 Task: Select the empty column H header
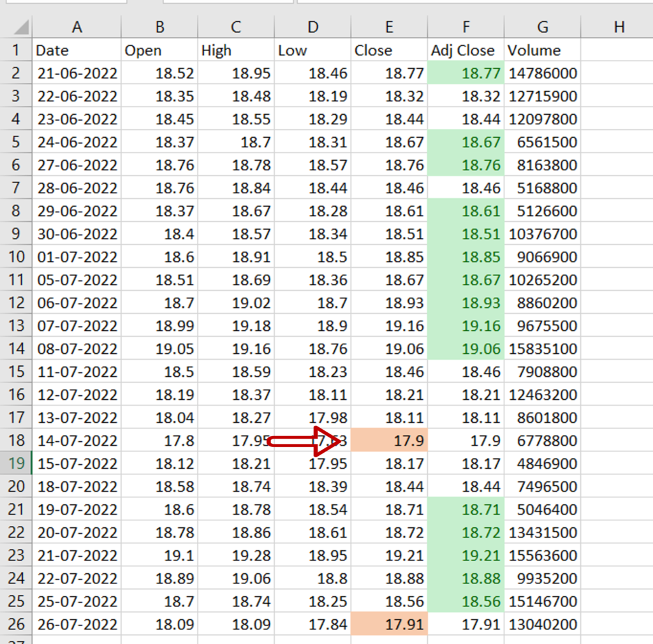[x=619, y=27]
